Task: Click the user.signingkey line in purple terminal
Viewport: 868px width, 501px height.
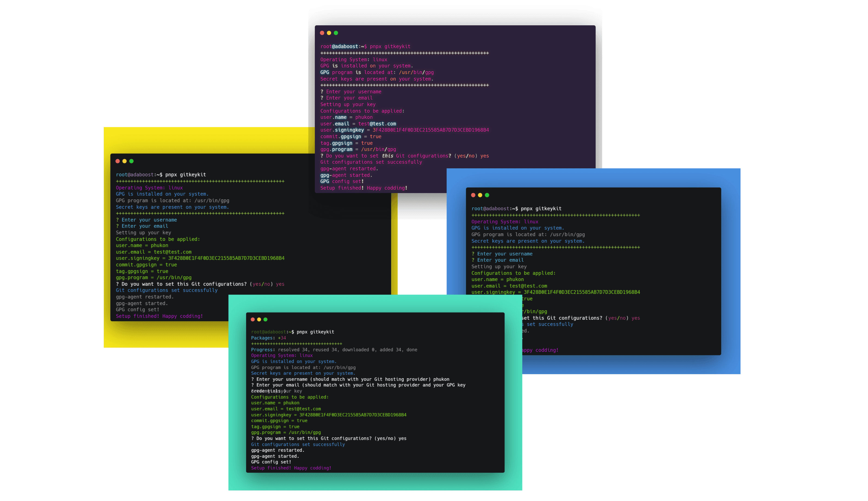Action: [x=405, y=130]
